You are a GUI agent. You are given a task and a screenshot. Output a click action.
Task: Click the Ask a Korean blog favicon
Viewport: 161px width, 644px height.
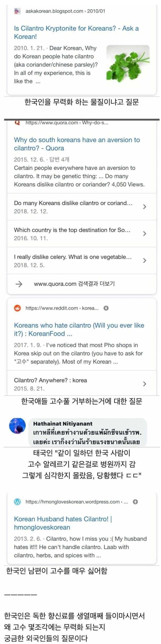tap(17, 11)
